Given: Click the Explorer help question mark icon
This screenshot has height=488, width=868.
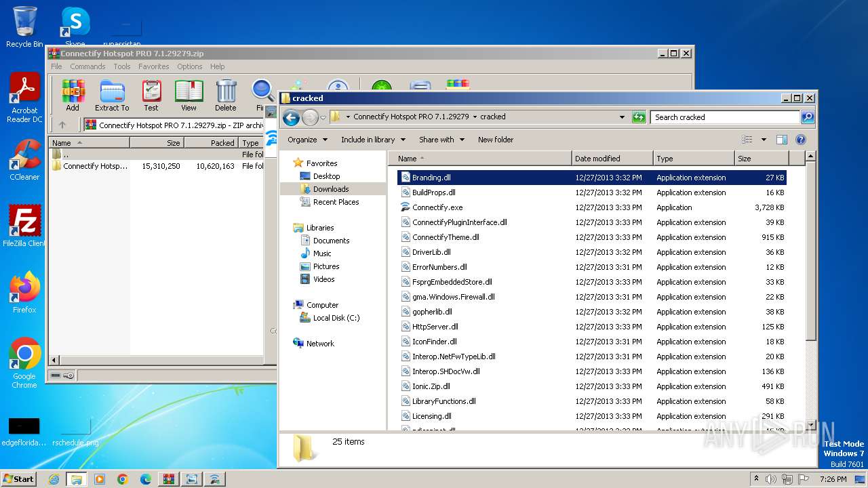Looking at the screenshot, I should point(800,140).
